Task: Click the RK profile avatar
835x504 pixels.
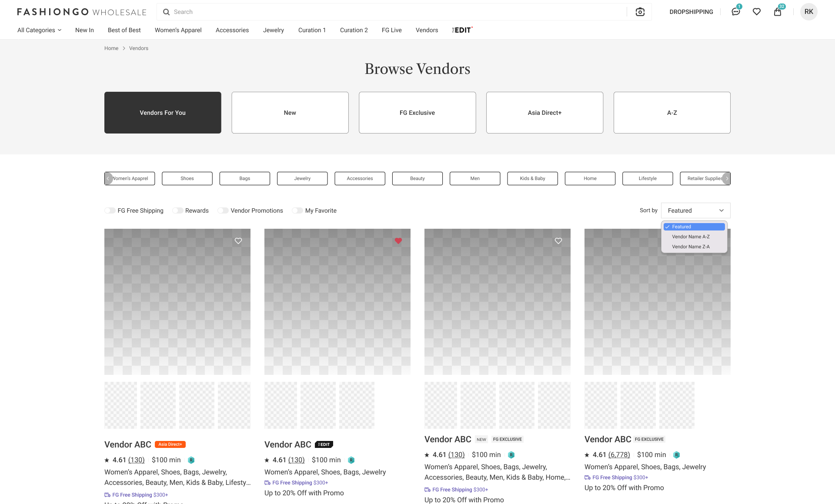Action: click(x=808, y=12)
